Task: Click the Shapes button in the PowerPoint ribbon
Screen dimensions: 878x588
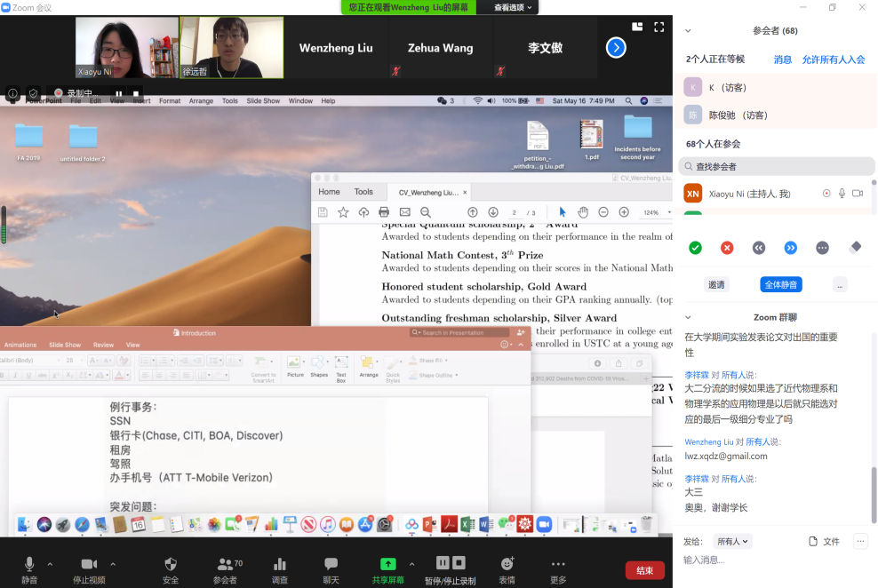Action: pyautogui.click(x=319, y=367)
